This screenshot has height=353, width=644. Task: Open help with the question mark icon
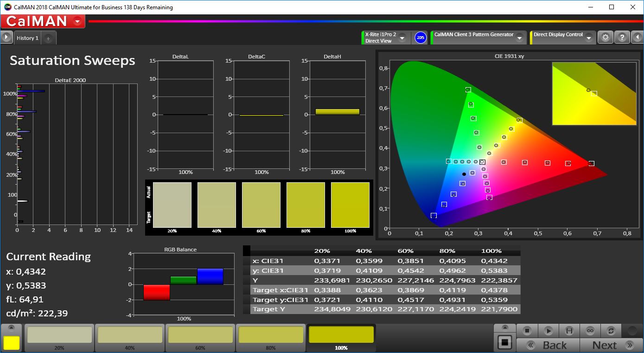622,38
